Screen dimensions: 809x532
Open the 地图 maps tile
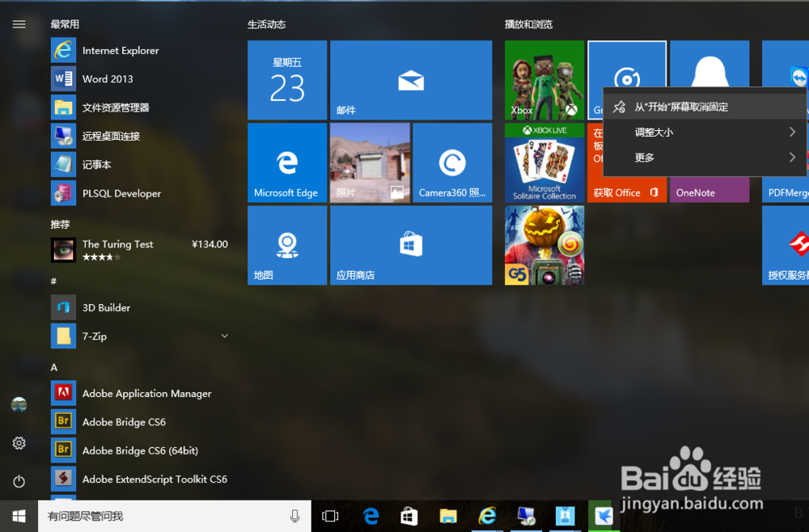point(287,245)
